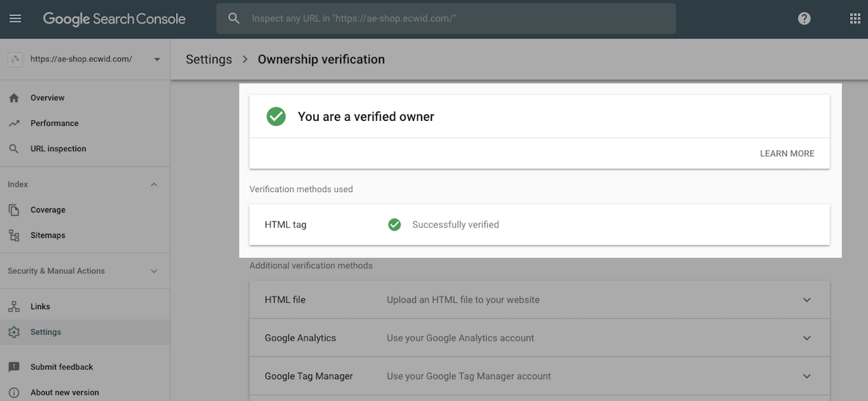The image size is (868, 401).
Task: Select the Coverage report icon
Action: pos(15,209)
